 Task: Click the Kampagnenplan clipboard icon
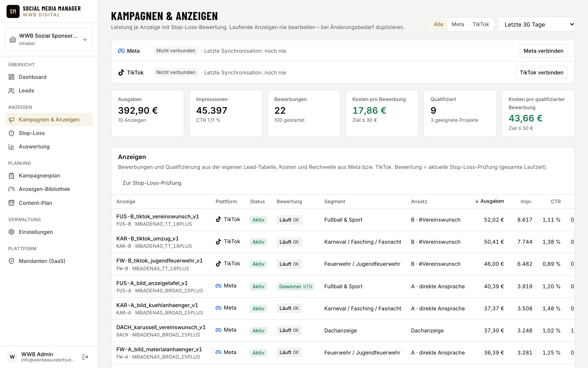11,175
